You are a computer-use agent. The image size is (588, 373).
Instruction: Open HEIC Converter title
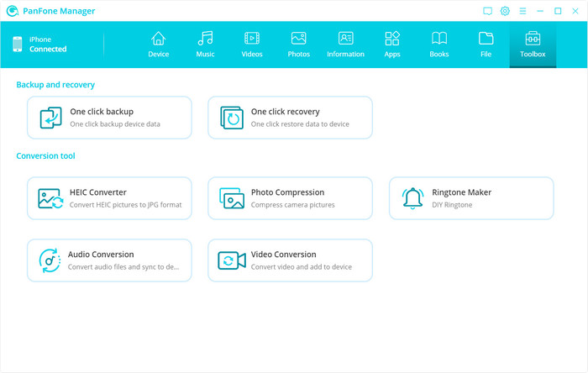(x=98, y=192)
